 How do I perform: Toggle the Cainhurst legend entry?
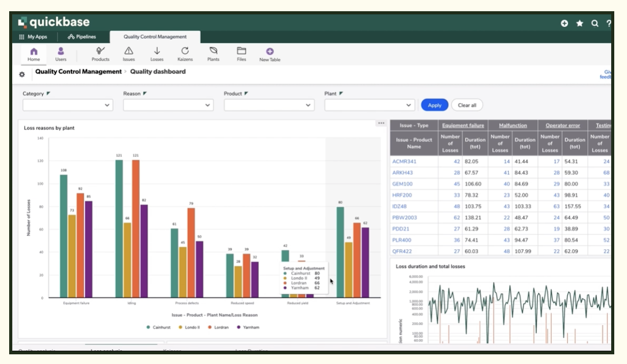pyautogui.click(x=158, y=327)
